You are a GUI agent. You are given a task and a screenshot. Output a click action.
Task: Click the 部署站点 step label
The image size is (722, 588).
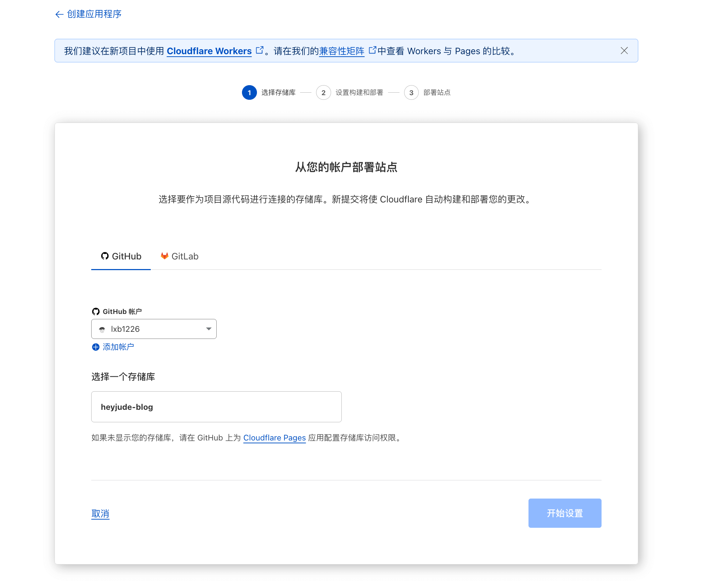(x=437, y=93)
